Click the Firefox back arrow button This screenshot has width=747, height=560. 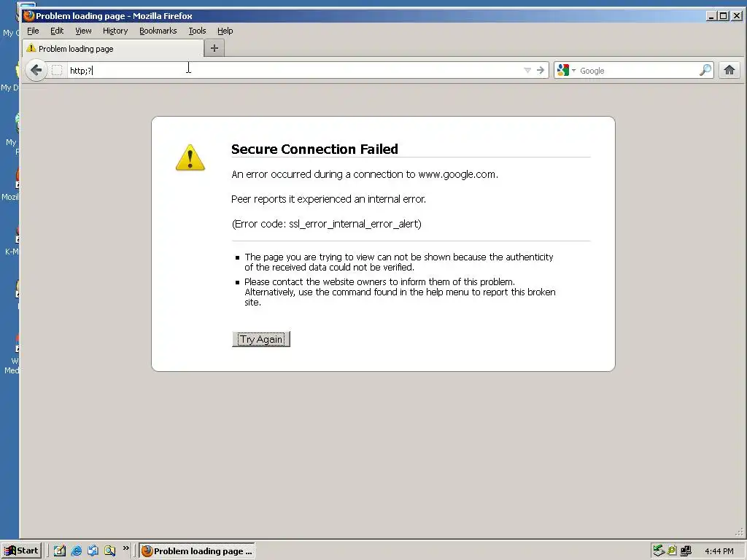[36, 71]
